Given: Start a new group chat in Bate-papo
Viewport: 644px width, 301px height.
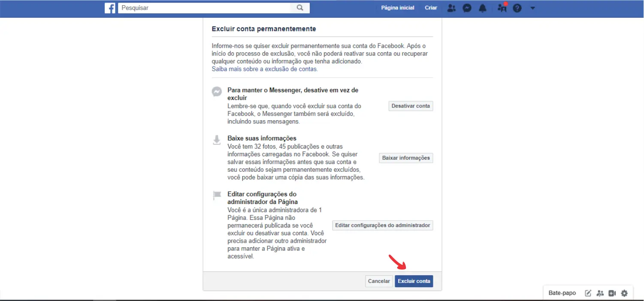Looking at the screenshot, I should pos(600,293).
